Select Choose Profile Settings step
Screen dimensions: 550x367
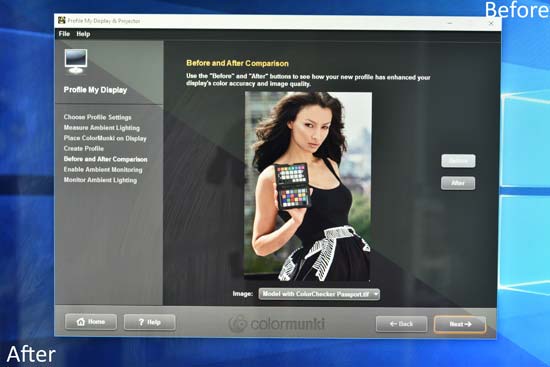click(x=98, y=117)
